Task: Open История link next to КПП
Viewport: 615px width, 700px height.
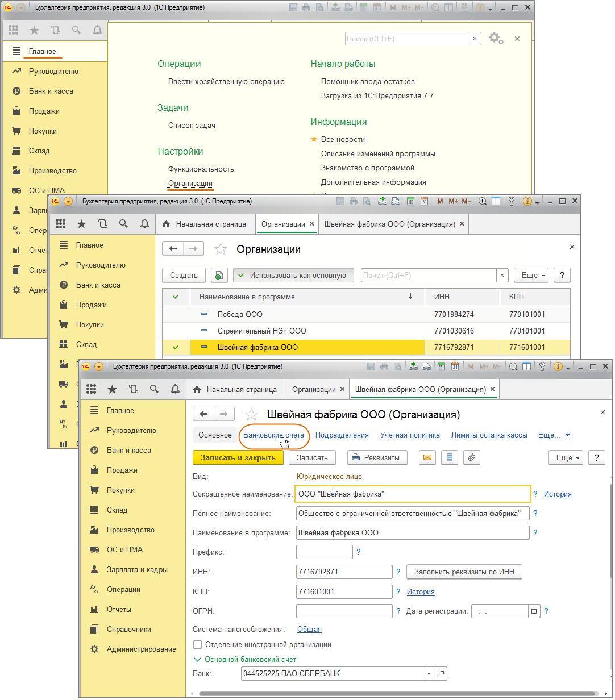Action: [x=421, y=591]
